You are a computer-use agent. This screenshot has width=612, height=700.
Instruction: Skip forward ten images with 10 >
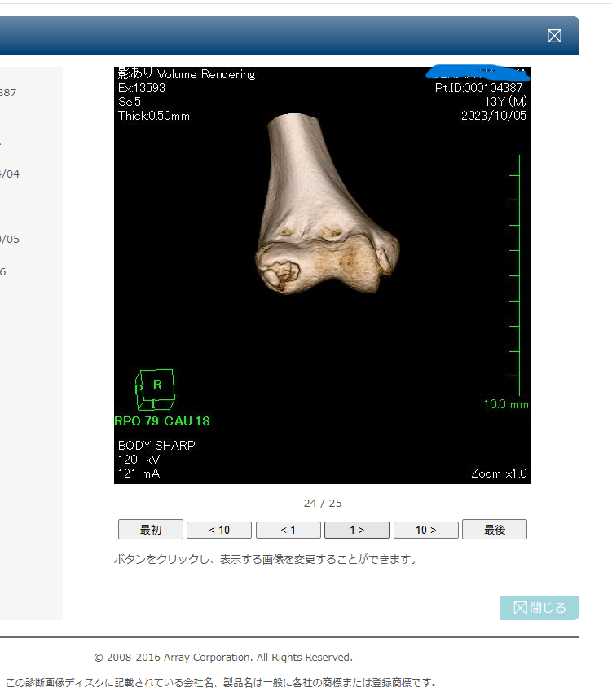pyautogui.click(x=425, y=530)
